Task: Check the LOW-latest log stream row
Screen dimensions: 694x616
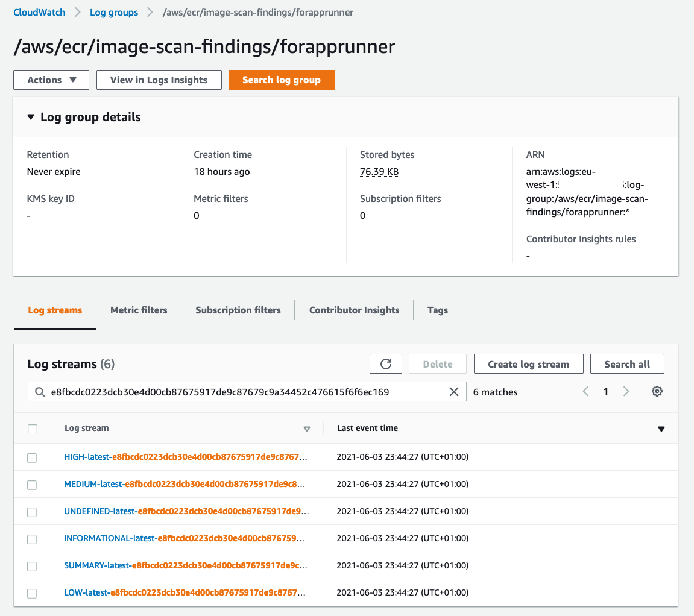Action: (32, 594)
